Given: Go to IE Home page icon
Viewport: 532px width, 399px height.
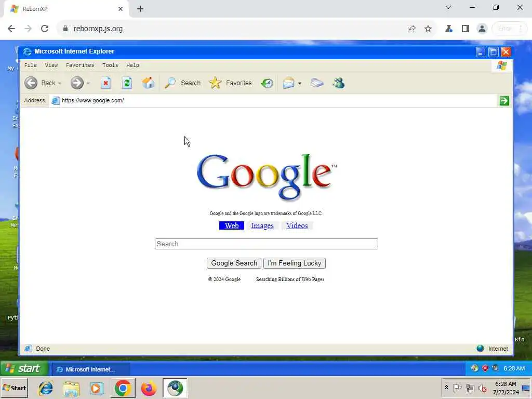Looking at the screenshot, I should pos(148,83).
